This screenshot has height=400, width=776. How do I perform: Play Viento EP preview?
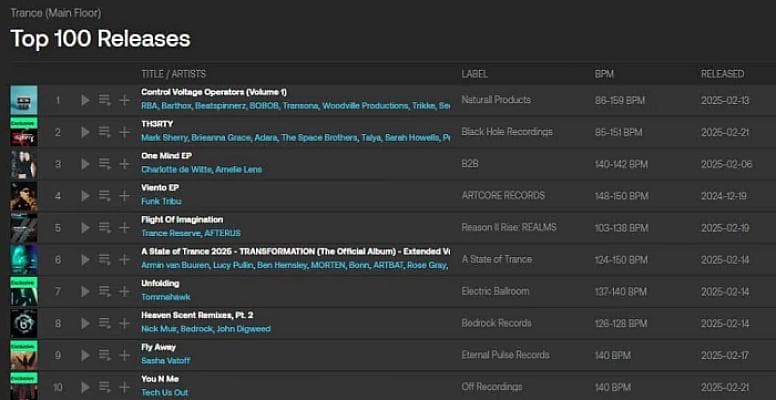(85, 196)
